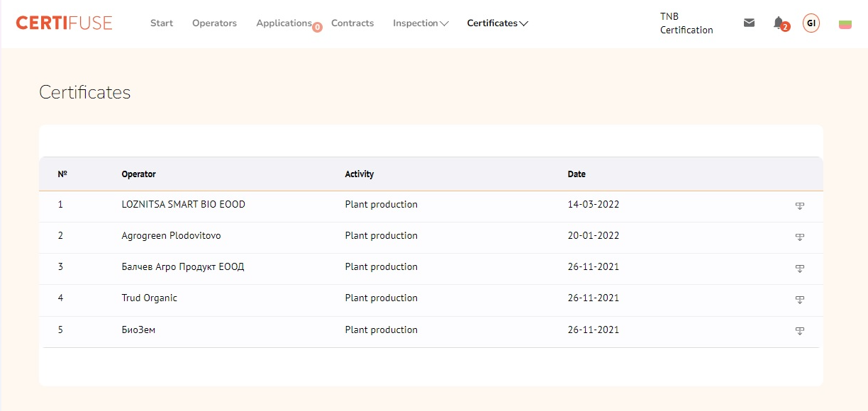This screenshot has height=411, width=868.
Task: Expand the Certificates dropdown menu
Action: (497, 23)
